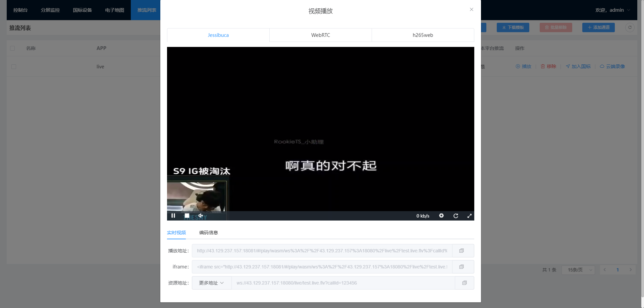The height and width of the screenshot is (308, 644).
Task: Click the APP column header
Action: (x=101, y=48)
